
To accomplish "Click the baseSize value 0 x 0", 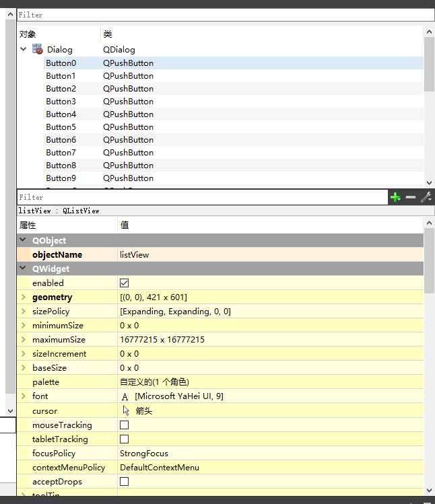I will pyautogui.click(x=129, y=368).
